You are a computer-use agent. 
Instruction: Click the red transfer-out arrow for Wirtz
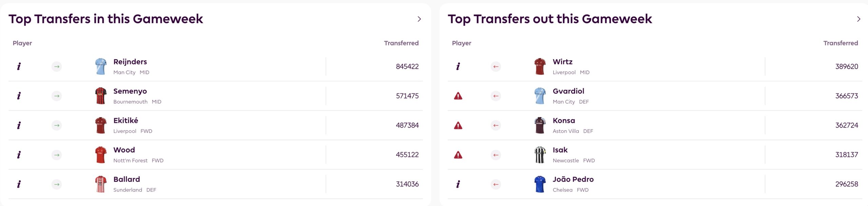coord(496,67)
